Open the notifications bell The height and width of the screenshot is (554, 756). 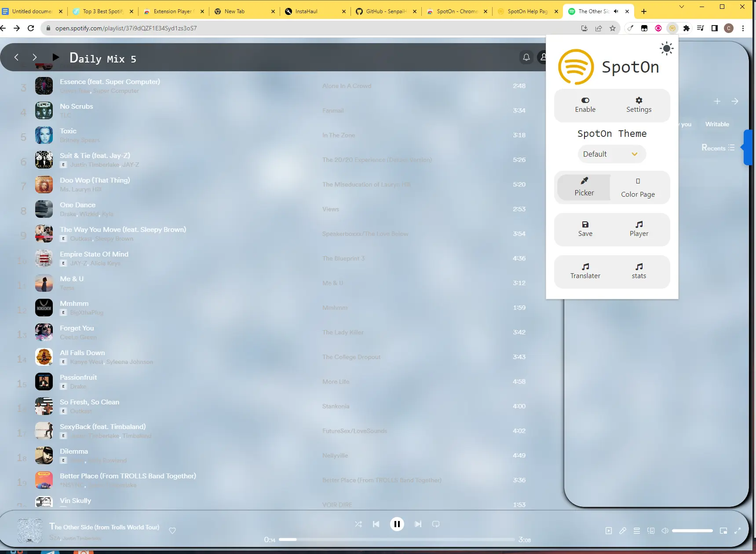[x=526, y=57]
